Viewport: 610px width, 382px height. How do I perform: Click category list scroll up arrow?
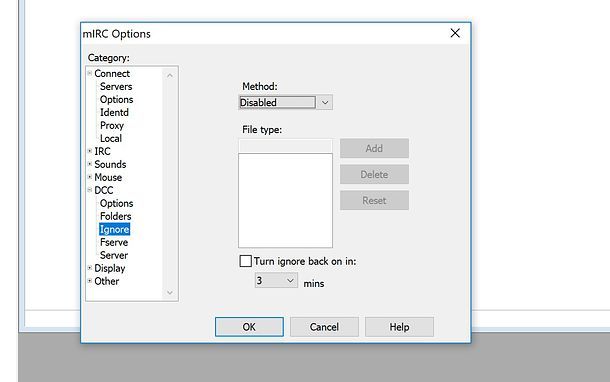pos(170,75)
